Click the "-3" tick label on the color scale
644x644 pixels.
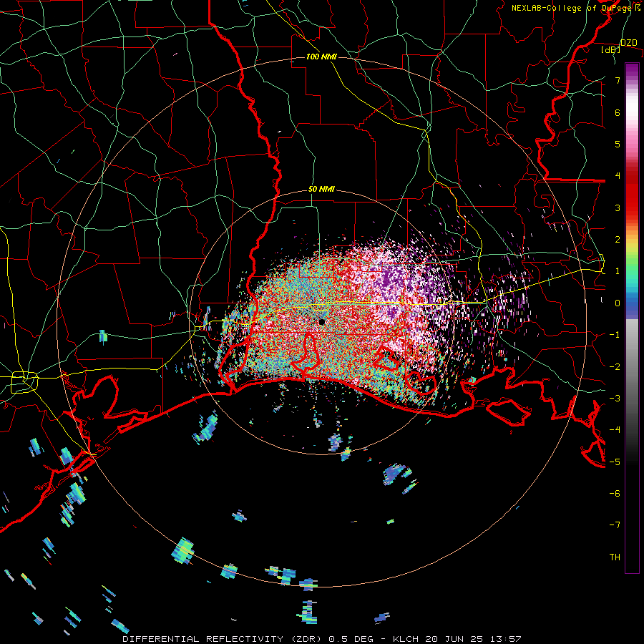(615, 399)
